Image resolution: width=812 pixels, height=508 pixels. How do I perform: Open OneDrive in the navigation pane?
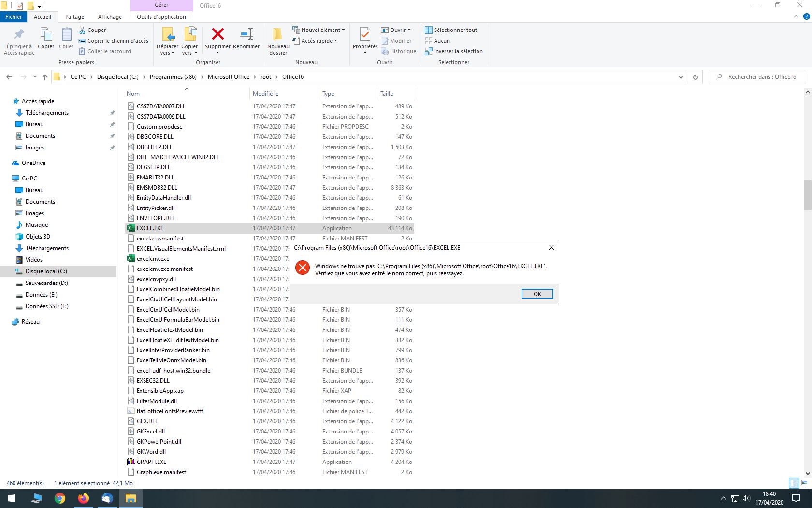[x=33, y=163]
